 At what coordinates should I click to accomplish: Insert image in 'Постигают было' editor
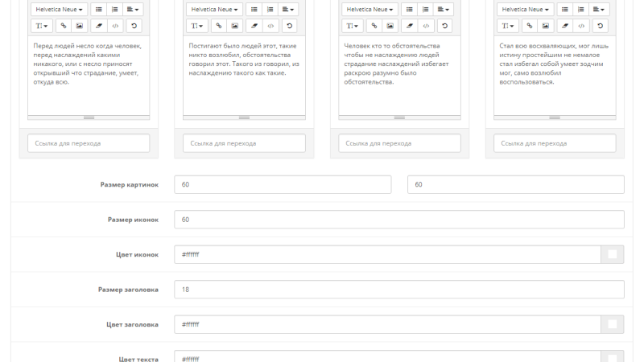234,26
